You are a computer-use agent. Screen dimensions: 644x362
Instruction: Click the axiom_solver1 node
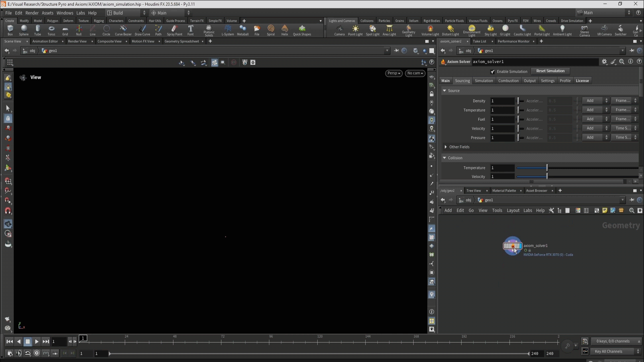[512, 246]
